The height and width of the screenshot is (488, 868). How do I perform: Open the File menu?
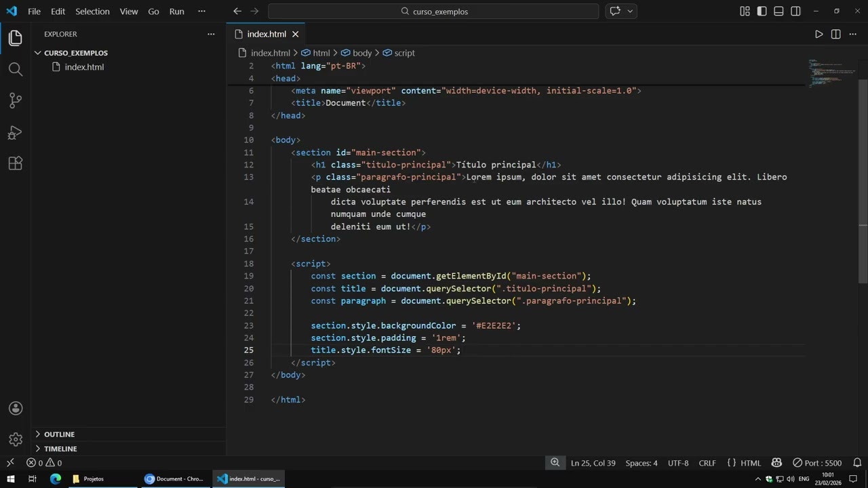[x=34, y=11]
